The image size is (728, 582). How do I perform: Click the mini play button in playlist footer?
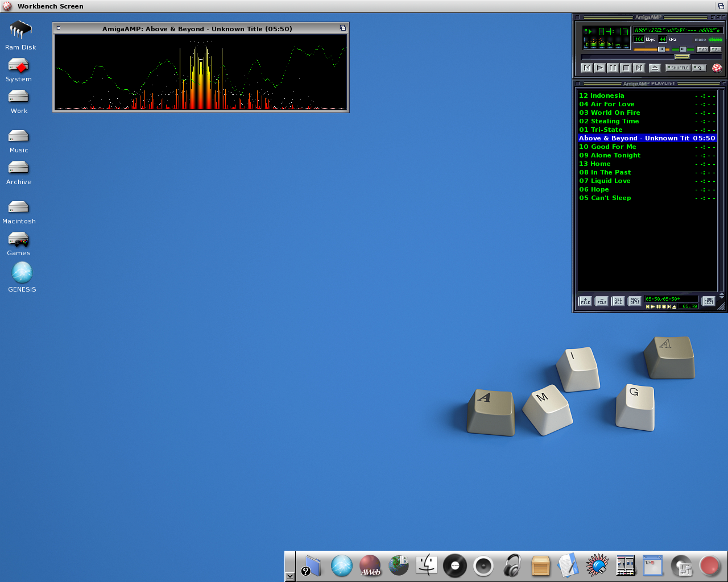point(653,306)
